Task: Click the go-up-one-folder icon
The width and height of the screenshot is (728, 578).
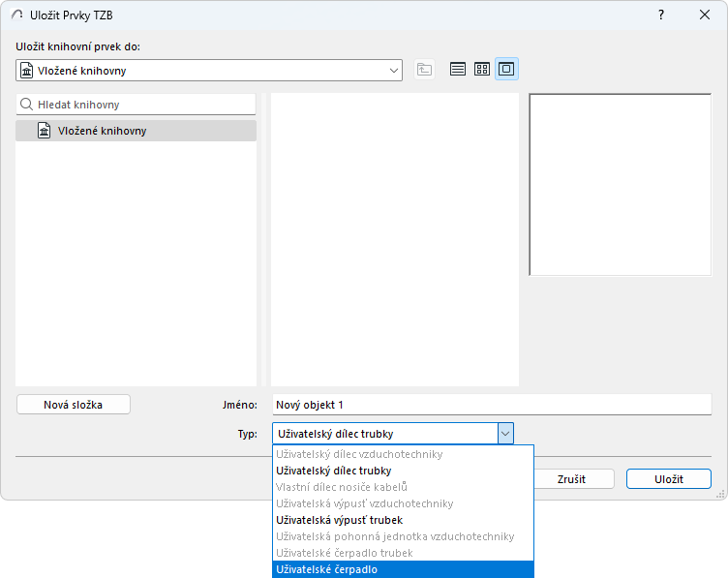Action: coord(424,70)
